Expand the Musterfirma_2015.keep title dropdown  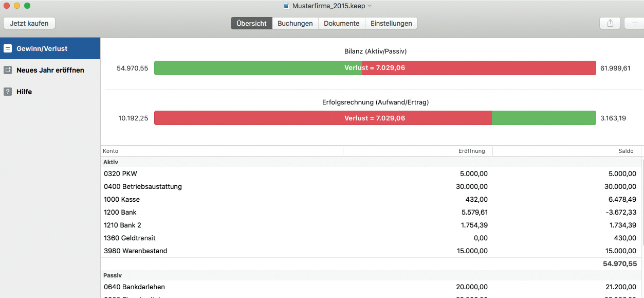[370, 6]
